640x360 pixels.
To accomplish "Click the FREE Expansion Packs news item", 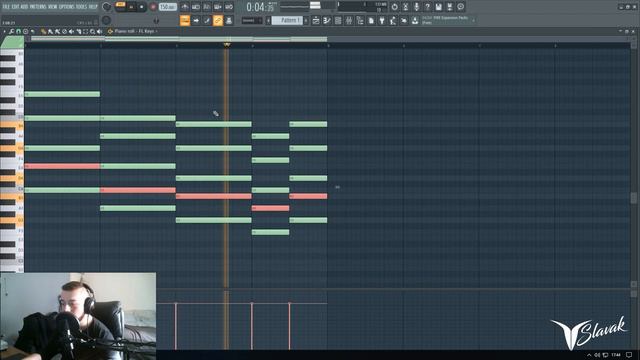I will 445,20.
